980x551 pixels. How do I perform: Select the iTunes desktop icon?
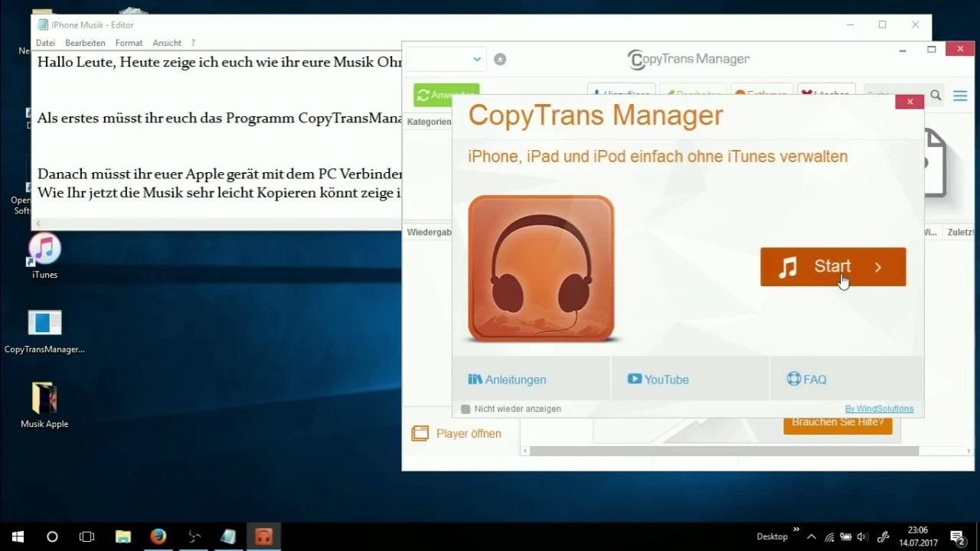[x=44, y=256]
